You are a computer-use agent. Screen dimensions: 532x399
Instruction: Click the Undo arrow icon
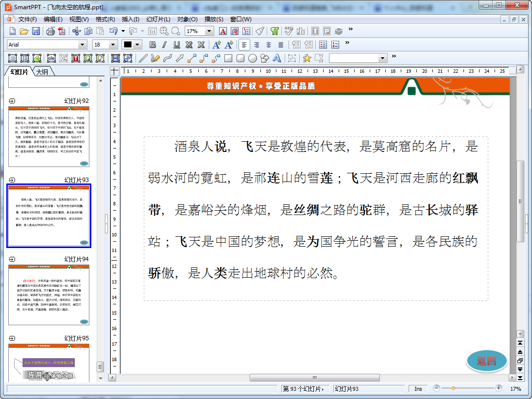(114, 32)
